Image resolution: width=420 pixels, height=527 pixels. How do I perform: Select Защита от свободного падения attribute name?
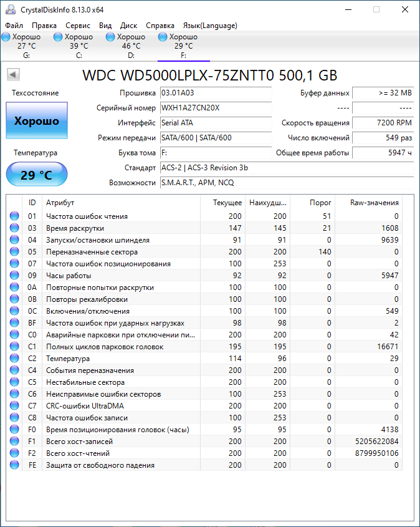tap(100, 465)
